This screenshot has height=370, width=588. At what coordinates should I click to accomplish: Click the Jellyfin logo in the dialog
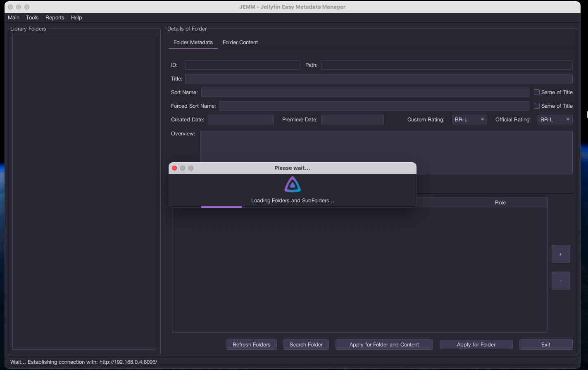coord(293,185)
